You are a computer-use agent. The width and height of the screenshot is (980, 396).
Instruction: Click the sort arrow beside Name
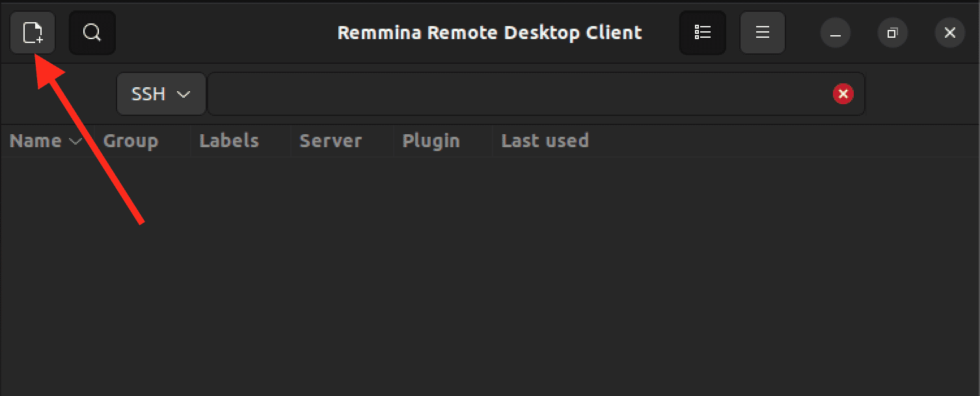[x=75, y=141]
